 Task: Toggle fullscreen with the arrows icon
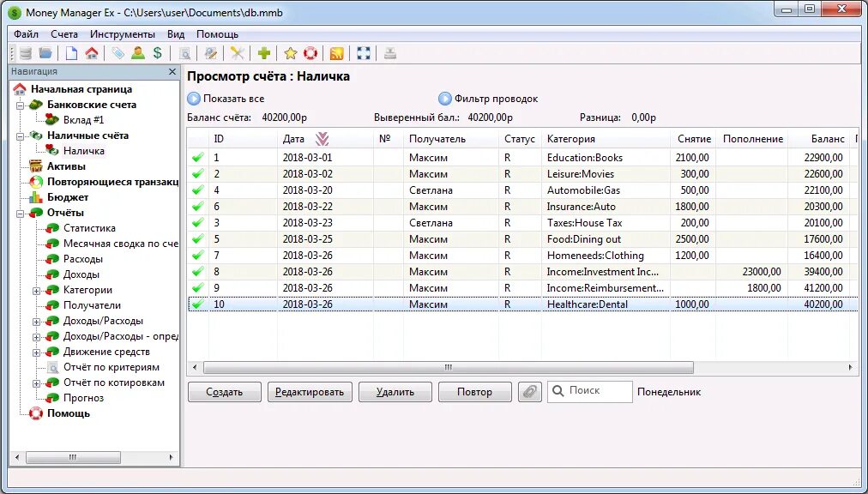pos(363,53)
